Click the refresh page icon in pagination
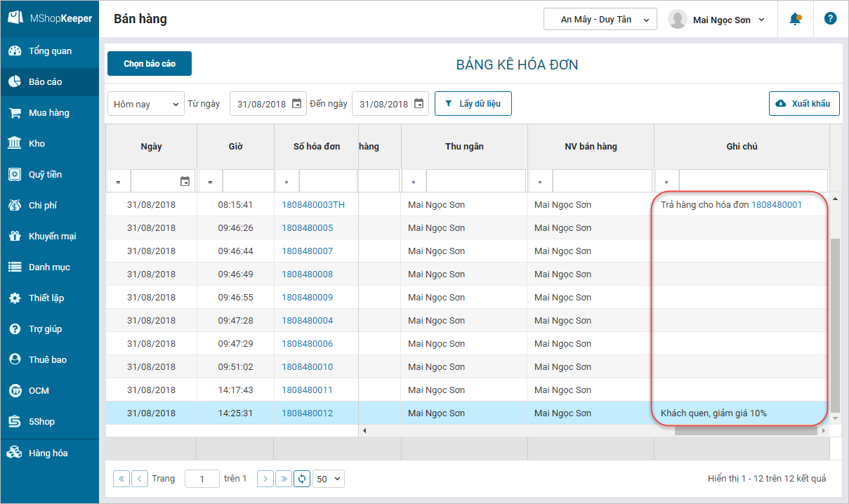Image resolution: width=849 pixels, height=504 pixels. tap(302, 479)
